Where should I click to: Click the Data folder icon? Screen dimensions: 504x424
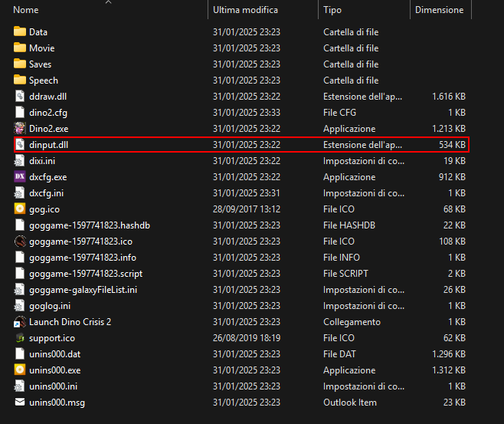click(x=20, y=31)
